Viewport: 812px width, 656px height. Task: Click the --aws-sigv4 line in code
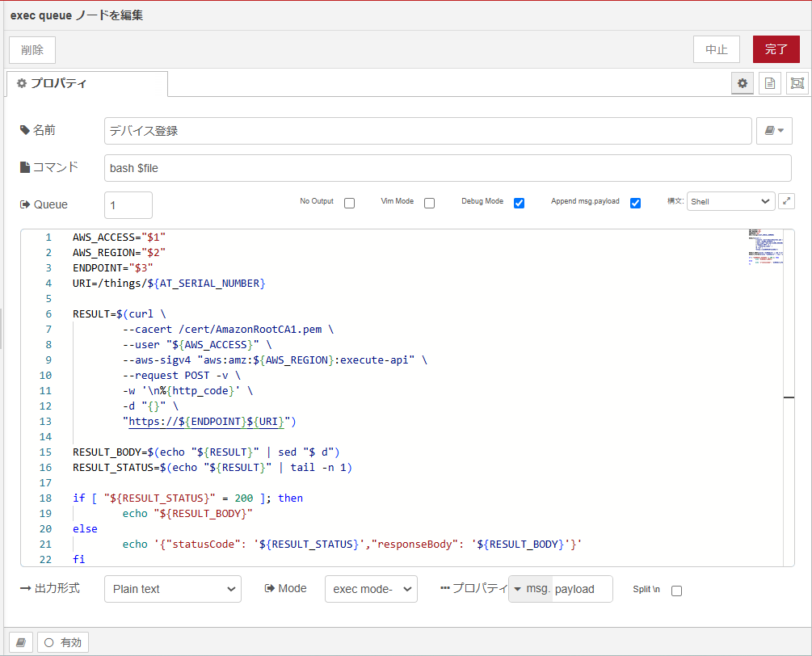point(275,360)
